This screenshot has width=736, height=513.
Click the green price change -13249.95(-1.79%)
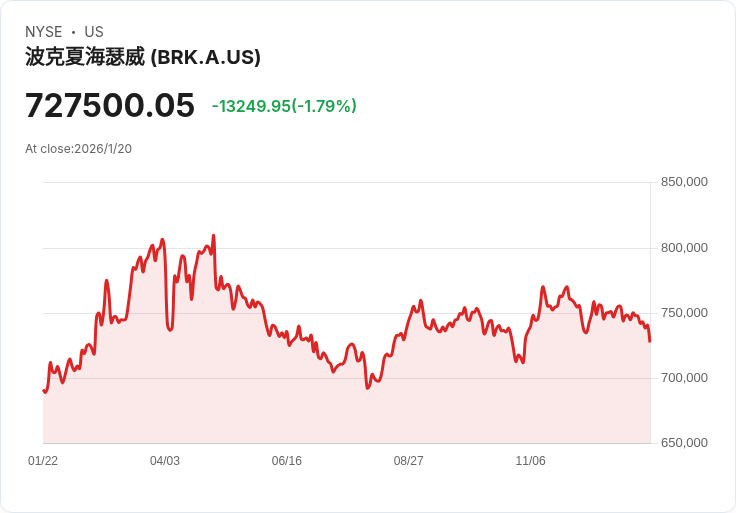(284, 106)
